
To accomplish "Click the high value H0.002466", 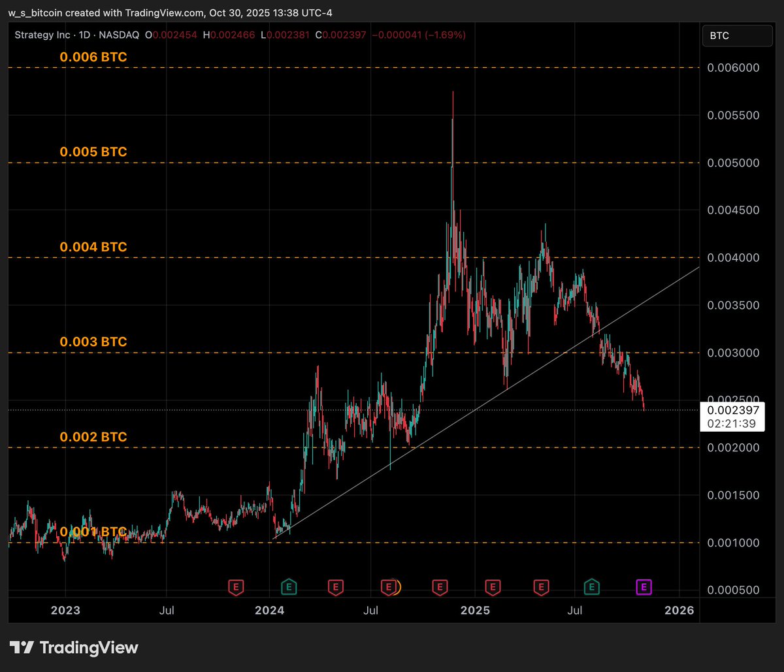I will (229, 35).
